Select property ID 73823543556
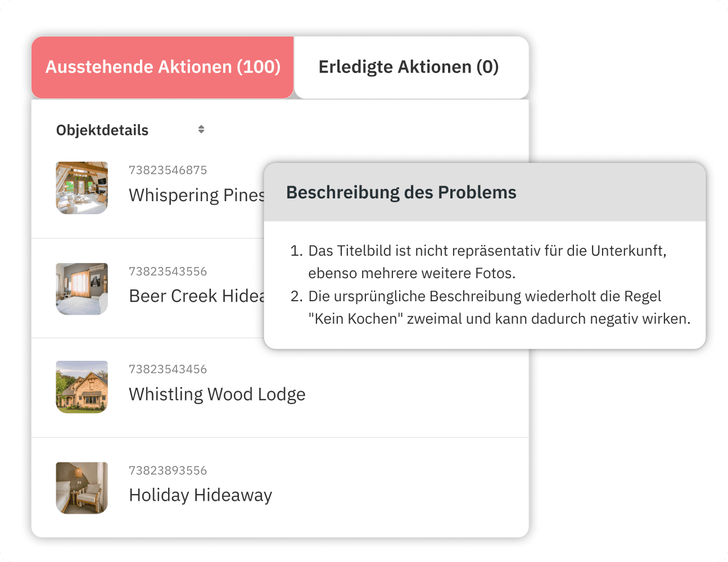This screenshot has height=562, width=728. [x=168, y=271]
